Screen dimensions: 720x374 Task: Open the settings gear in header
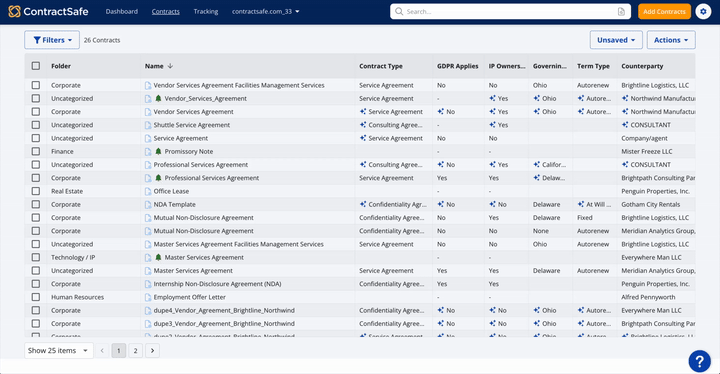pos(703,11)
